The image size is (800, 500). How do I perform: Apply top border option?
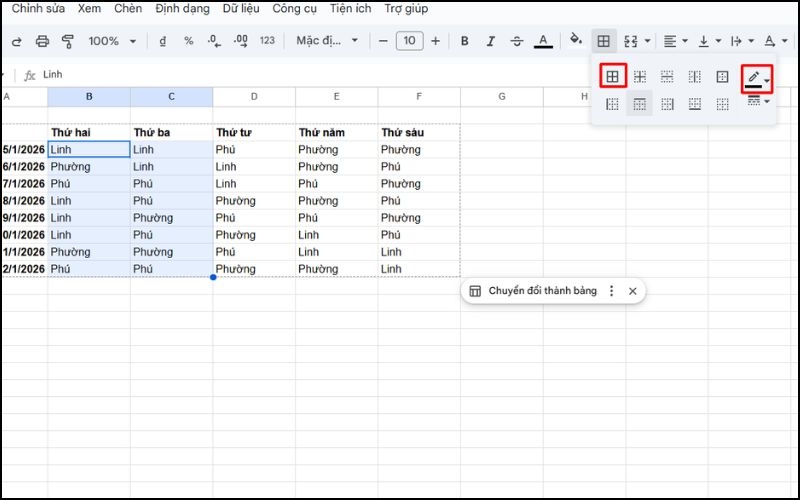[640, 104]
